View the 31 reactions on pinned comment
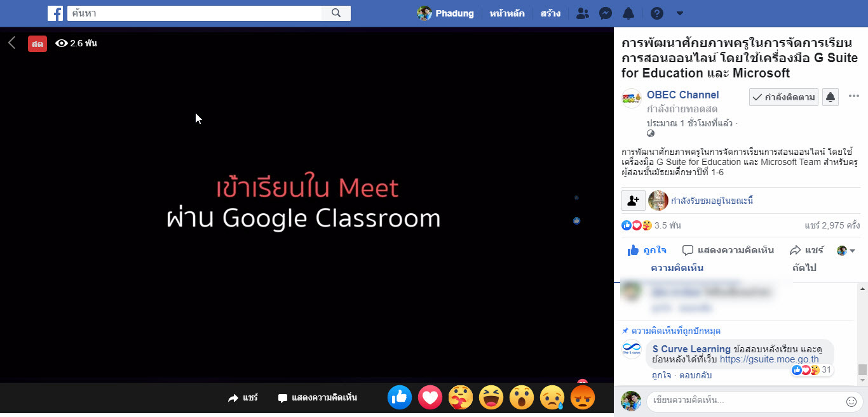Image resolution: width=868 pixels, height=417 pixels. point(812,370)
